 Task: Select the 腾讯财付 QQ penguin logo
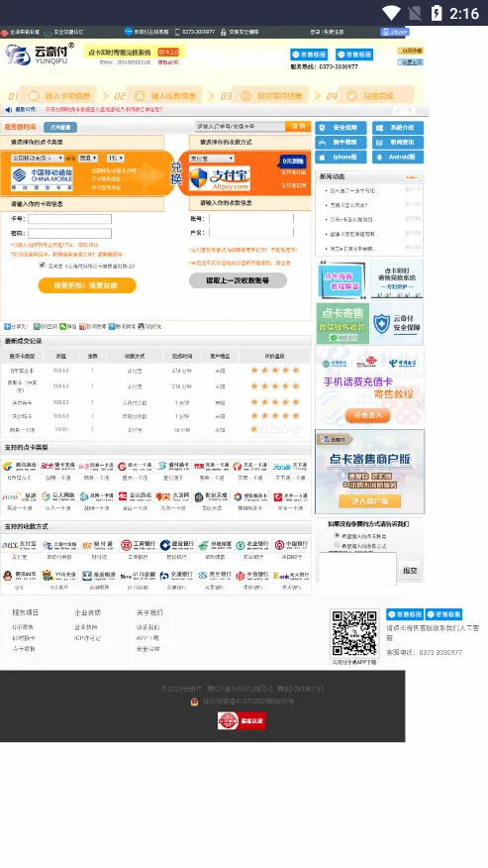tap(20, 576)
